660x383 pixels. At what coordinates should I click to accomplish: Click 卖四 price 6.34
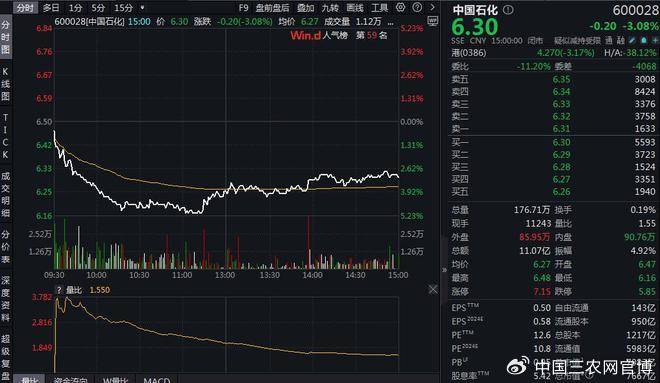click(561, 91)
